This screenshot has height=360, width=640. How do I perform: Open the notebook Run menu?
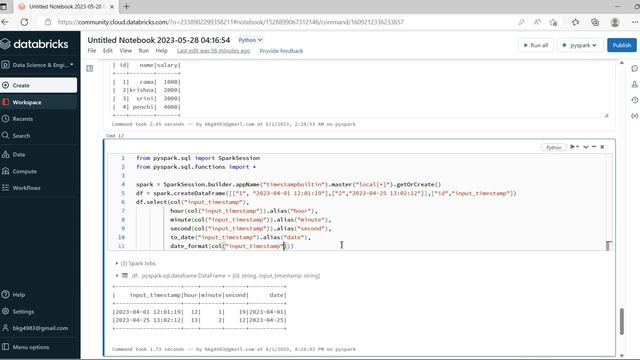coord(144,51)
